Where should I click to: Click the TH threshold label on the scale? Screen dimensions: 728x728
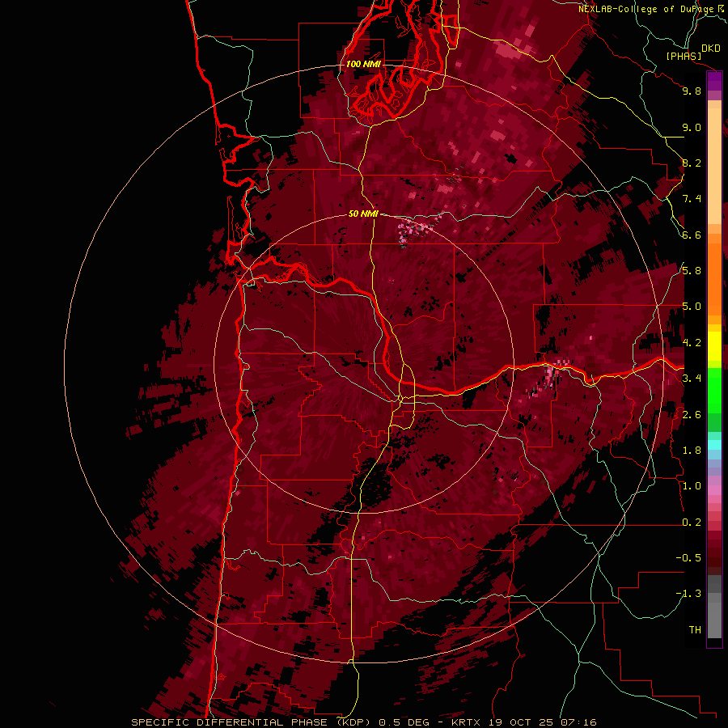695,630
